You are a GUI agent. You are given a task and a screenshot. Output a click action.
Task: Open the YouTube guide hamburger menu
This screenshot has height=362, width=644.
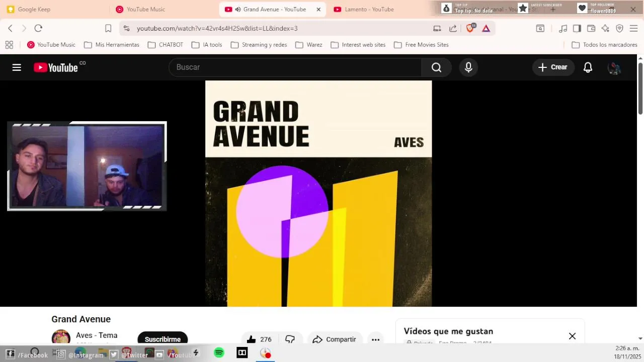(x=17, y=67)
